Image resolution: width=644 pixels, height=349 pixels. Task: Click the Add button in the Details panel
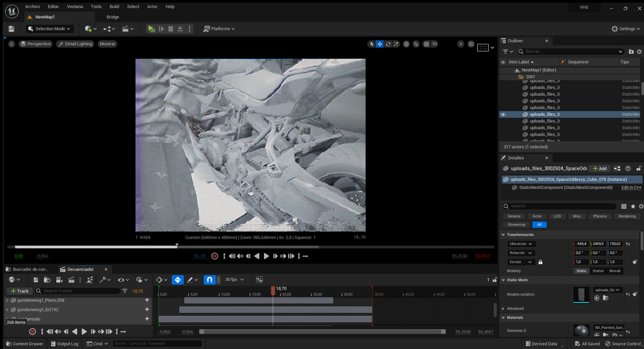pos(599,169)
